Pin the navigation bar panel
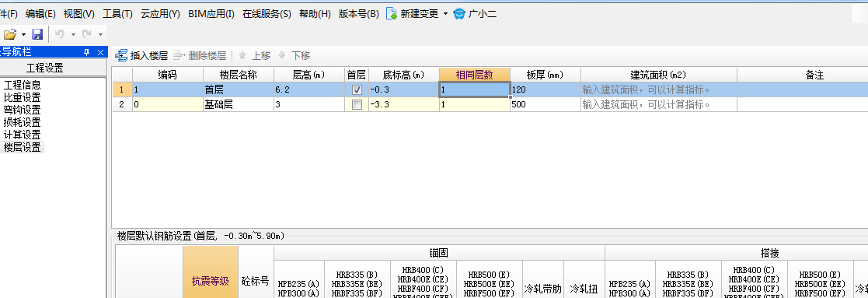 pos(86,52)
